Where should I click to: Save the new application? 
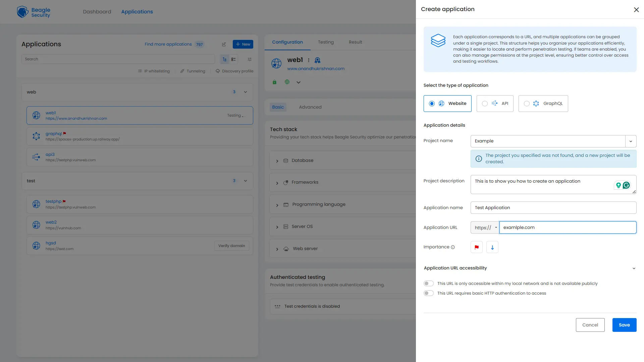coord(624,325)
